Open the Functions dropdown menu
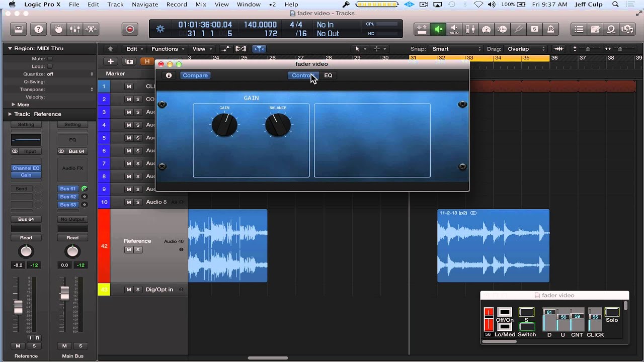Image resolution: width=644 pixels, height=362 pixels. pos(168,49)
